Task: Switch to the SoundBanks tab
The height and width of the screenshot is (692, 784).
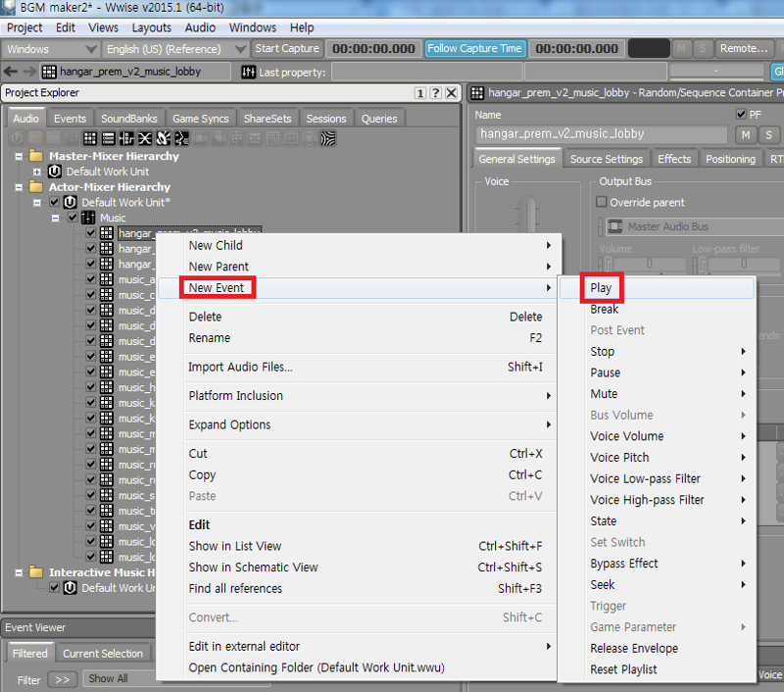Action: (129, 119)
